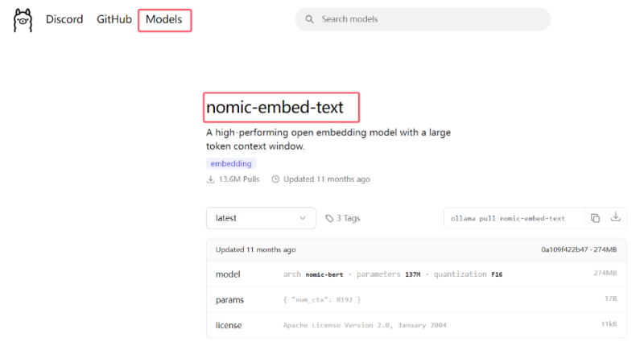This screenshot has height=358, width=644.
Task: Click the download icon beside copy
Action: pyautogui.click(x=616, y=217)
